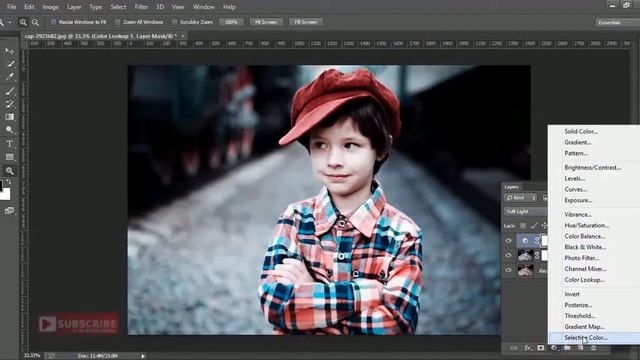The height and width of the screenshot is (360, 640).
Task: Create a new group via the folder icon
Action: coord(567,348)
